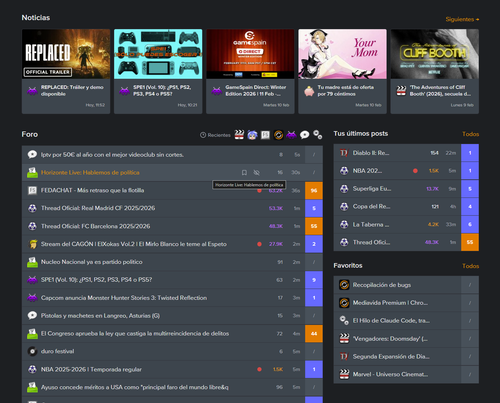Open news 'REPLACED: Tráiler y demo disponible'

[x=72, y=91]
